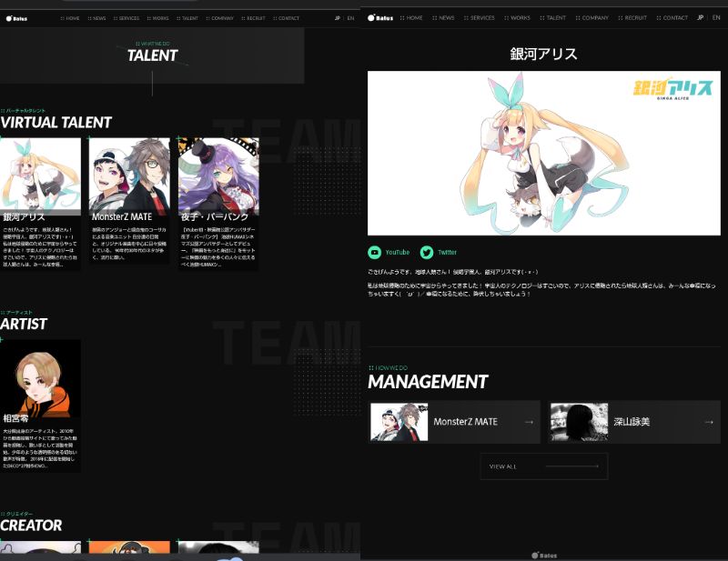Click Balus footer logo on right page

coord(544,555)
